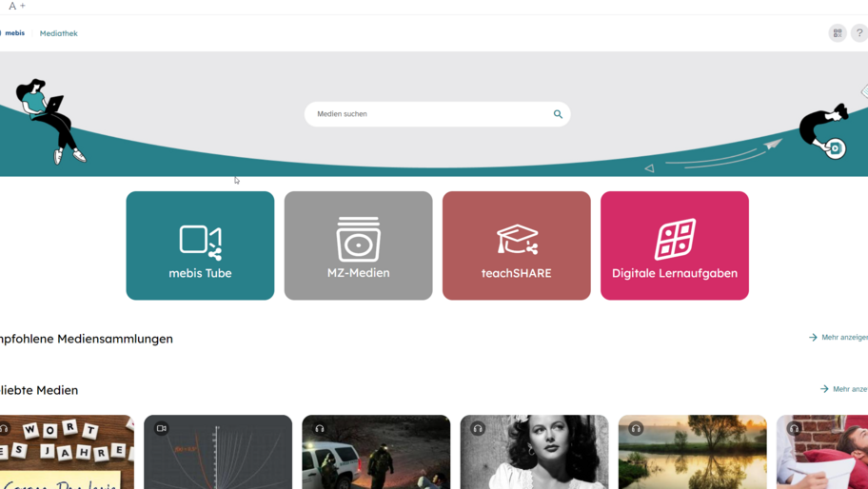
Task: Go to mebis home logo
Action: point(13,33)
